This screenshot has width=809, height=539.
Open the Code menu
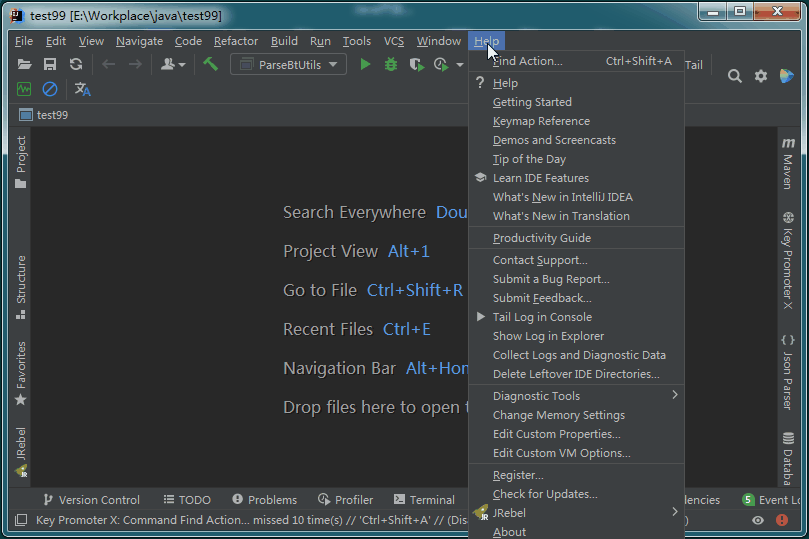[x=188, y=41]
